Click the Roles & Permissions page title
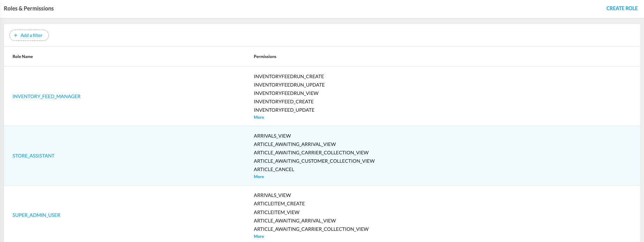Viewport: 644px width, 242px height. pyautogui.click(x=29, y=8)
